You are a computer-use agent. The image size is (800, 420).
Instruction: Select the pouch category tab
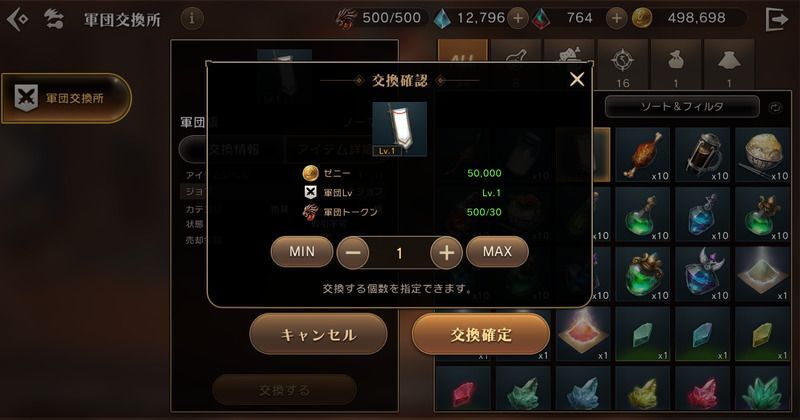[676, 65]
